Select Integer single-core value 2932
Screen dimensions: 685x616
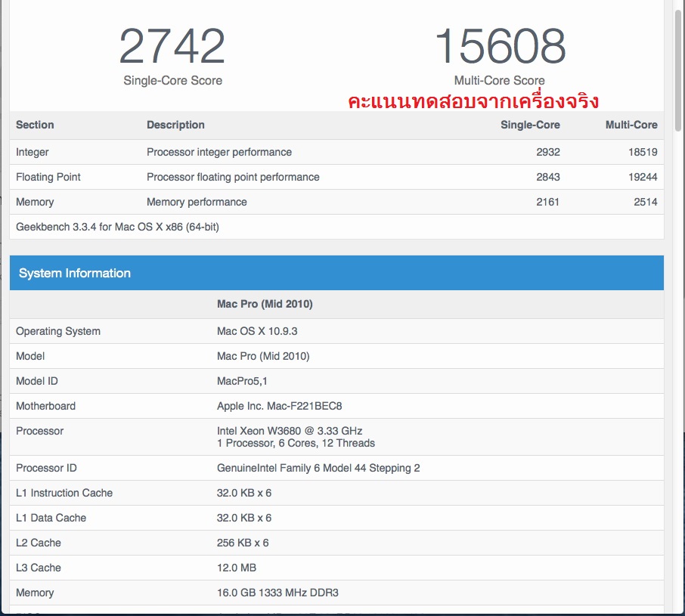pos(548,152)
